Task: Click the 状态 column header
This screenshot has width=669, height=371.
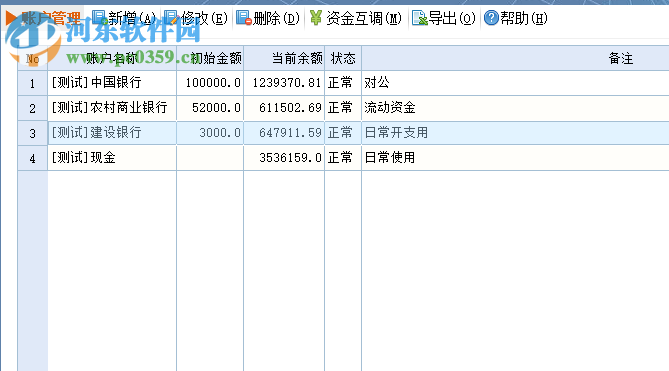Action: pos(343,58)
